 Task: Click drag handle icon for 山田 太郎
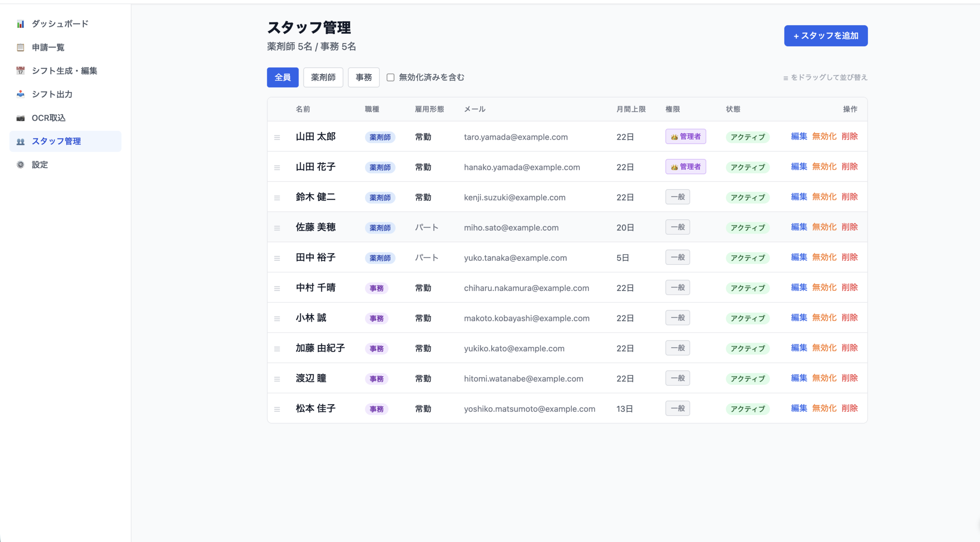tap(277, 137)
